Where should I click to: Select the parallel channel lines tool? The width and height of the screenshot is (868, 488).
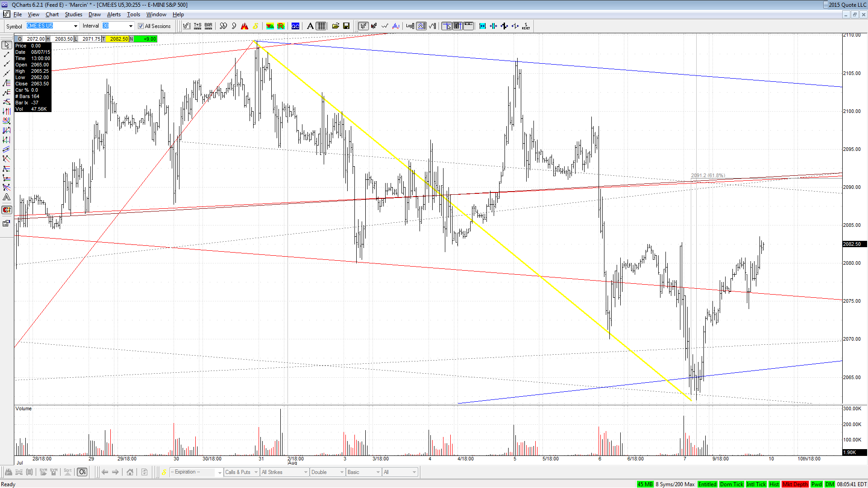click(x=6, y=150)
